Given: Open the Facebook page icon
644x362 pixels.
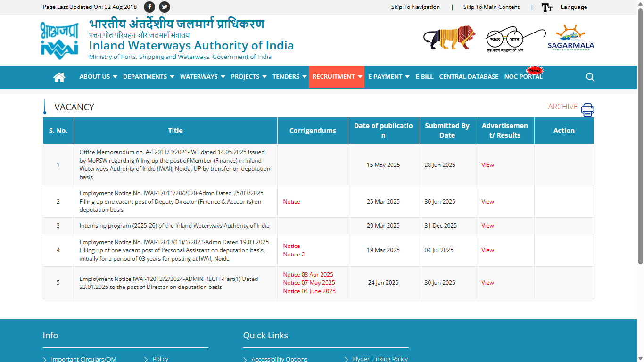Looking at the screenshot, I should 149,7.
